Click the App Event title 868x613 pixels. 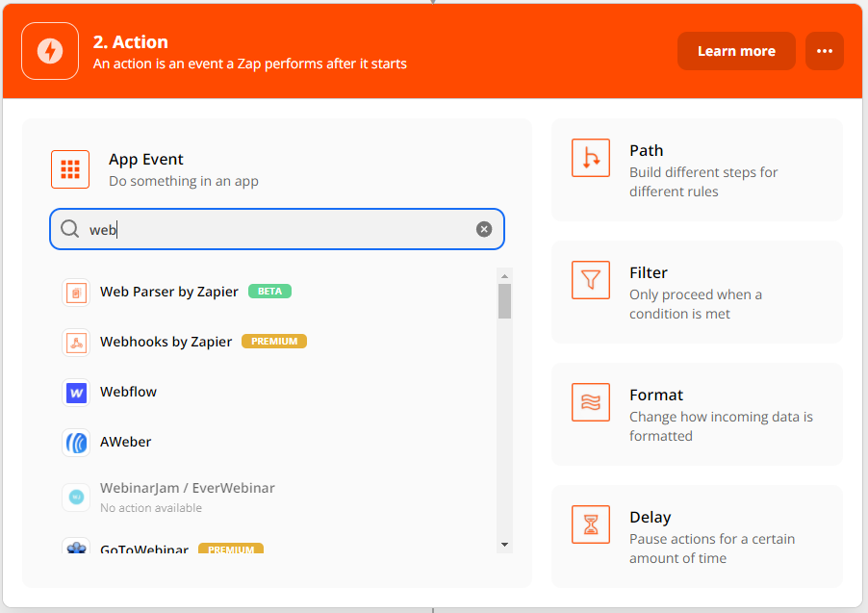pos(145,160)
